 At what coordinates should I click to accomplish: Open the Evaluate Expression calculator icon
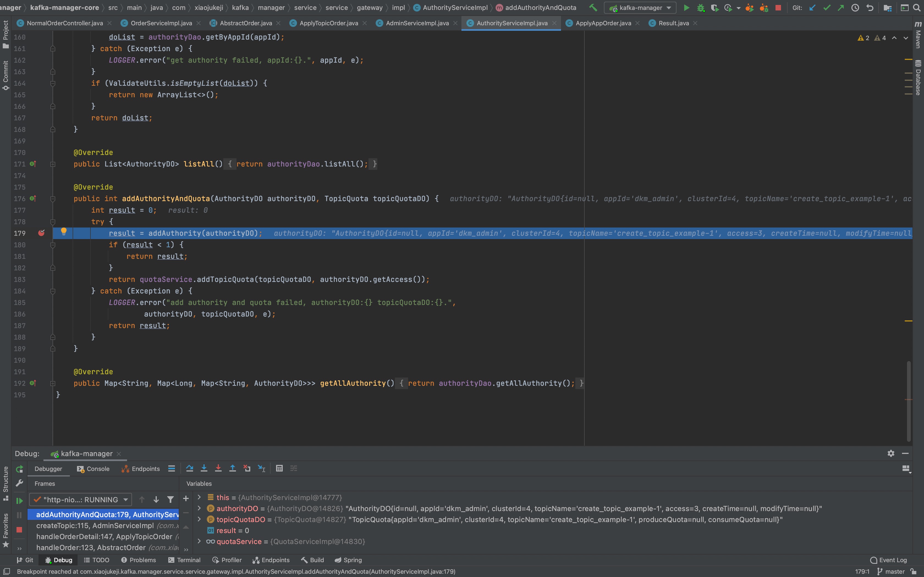pos(279,468)
